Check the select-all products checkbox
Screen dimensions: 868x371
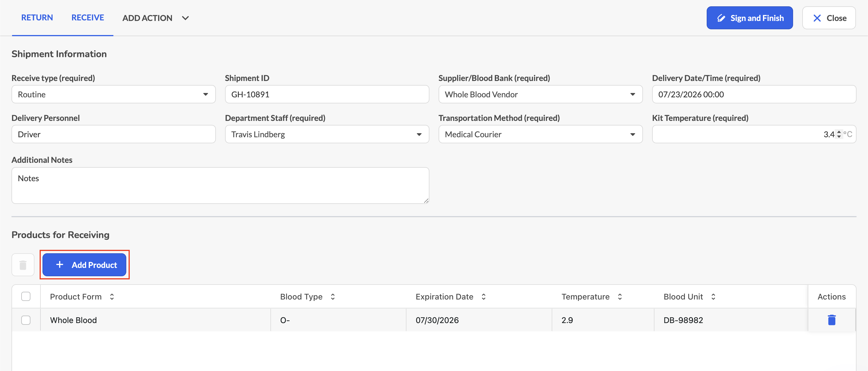26,297
